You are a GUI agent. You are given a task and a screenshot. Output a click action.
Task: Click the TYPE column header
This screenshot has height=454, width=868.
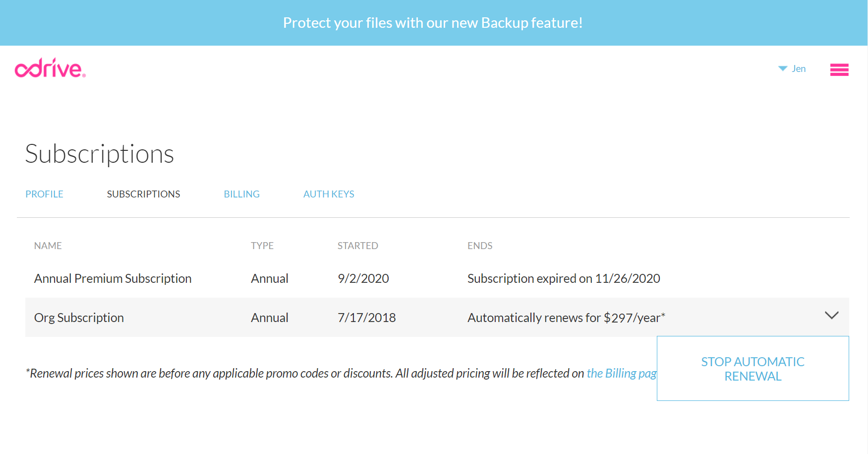point(262,246)
